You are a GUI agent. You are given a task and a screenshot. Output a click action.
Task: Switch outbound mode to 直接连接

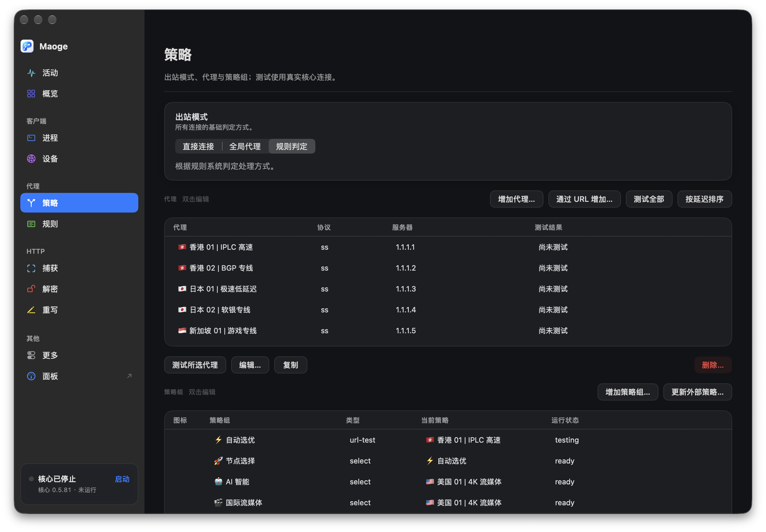198,146
